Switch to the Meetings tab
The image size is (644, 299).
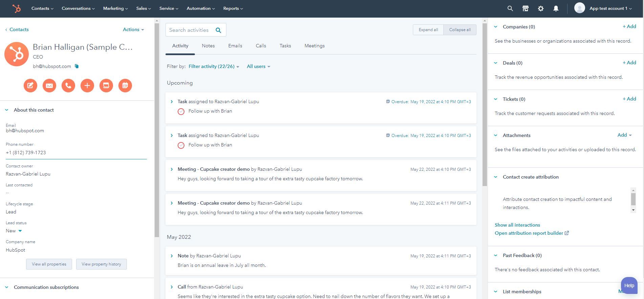[x=314, y=46]
